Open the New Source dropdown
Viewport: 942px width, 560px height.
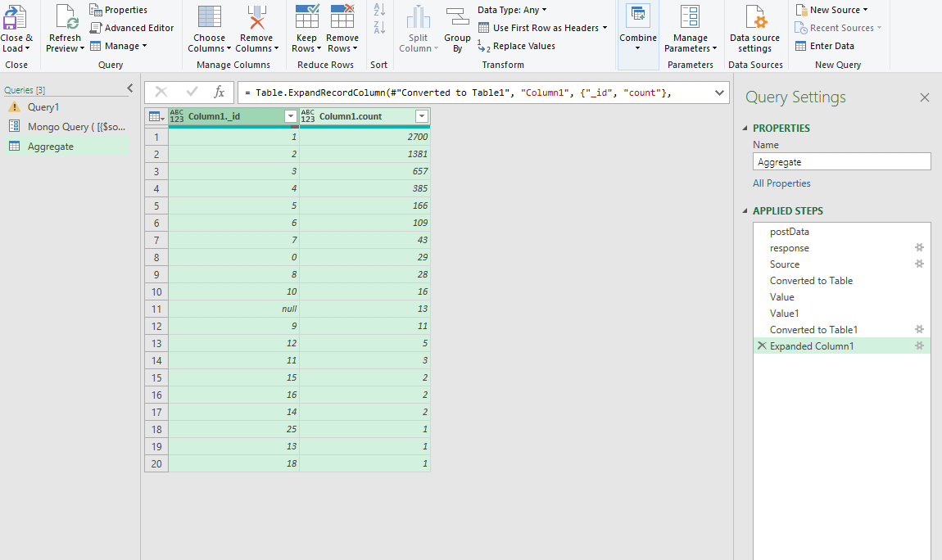point(831,10)
